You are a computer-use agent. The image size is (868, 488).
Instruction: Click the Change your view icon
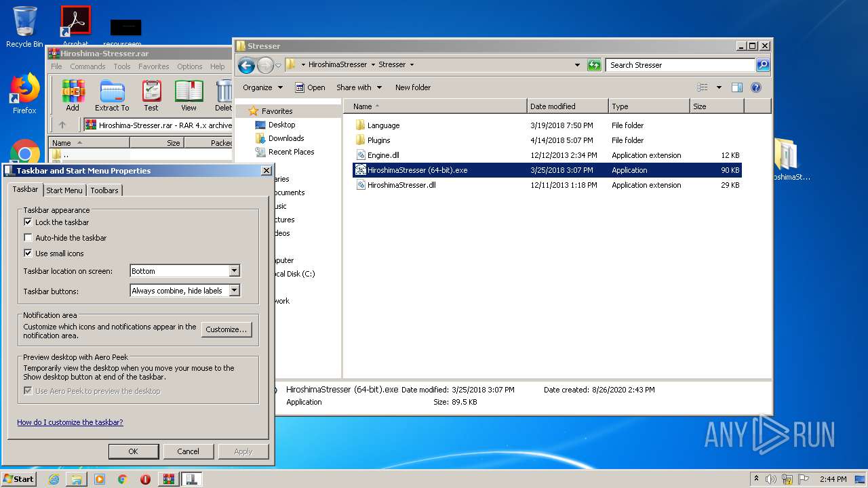click(703, 87)
